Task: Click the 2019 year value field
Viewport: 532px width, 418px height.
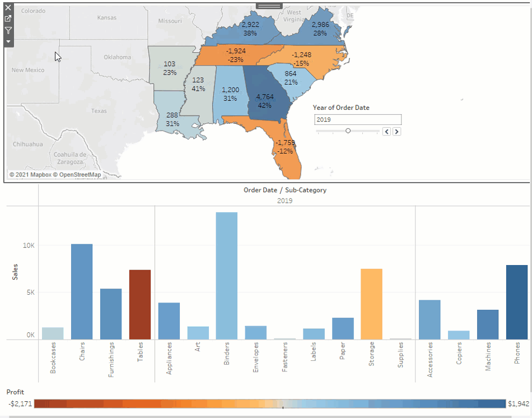Action: (358, 119)
